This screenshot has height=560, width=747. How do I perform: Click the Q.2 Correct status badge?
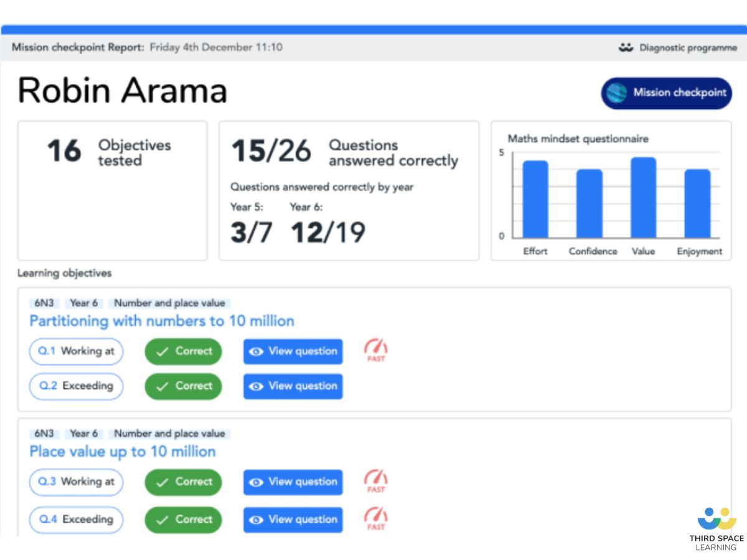pyautogui.click(x=183, y=386)
